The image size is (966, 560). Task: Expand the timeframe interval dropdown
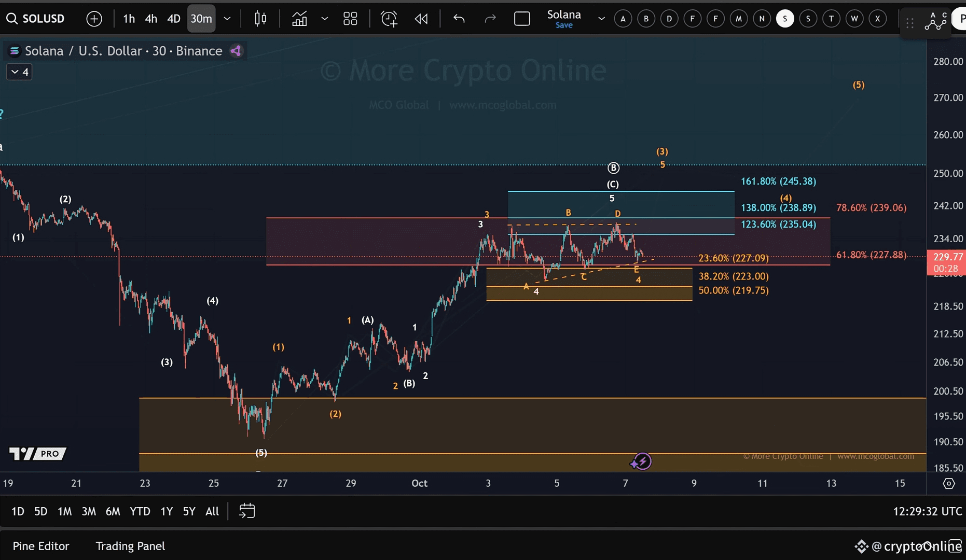227,19
